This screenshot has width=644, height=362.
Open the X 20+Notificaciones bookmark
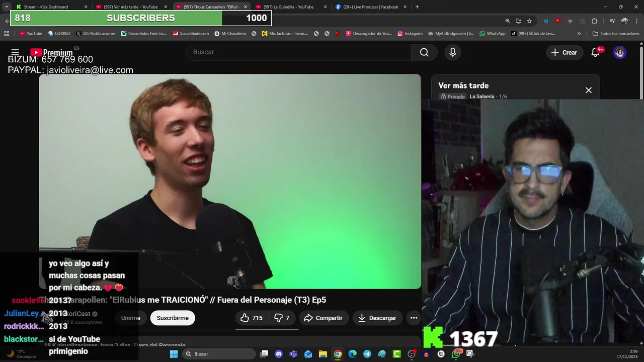tap(96, 34)
